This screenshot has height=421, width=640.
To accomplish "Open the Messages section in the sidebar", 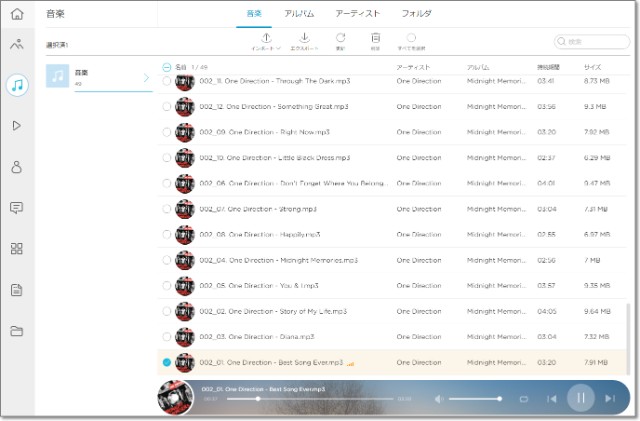I will [x=16, y=208].
